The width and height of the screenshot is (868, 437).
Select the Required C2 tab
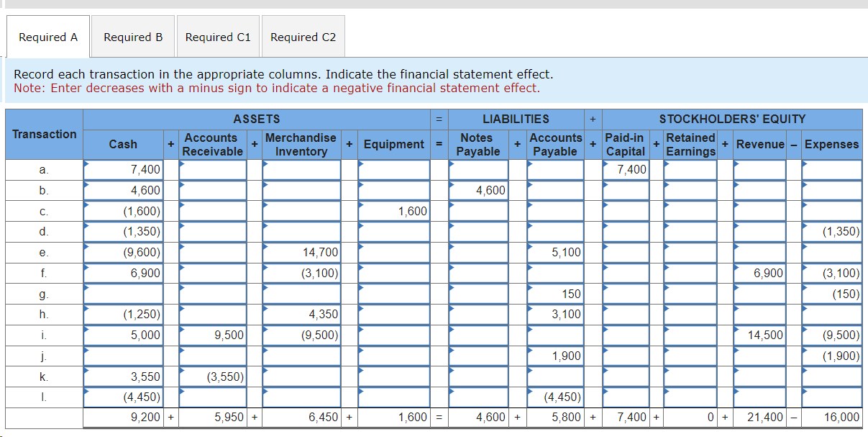point(303,36)
